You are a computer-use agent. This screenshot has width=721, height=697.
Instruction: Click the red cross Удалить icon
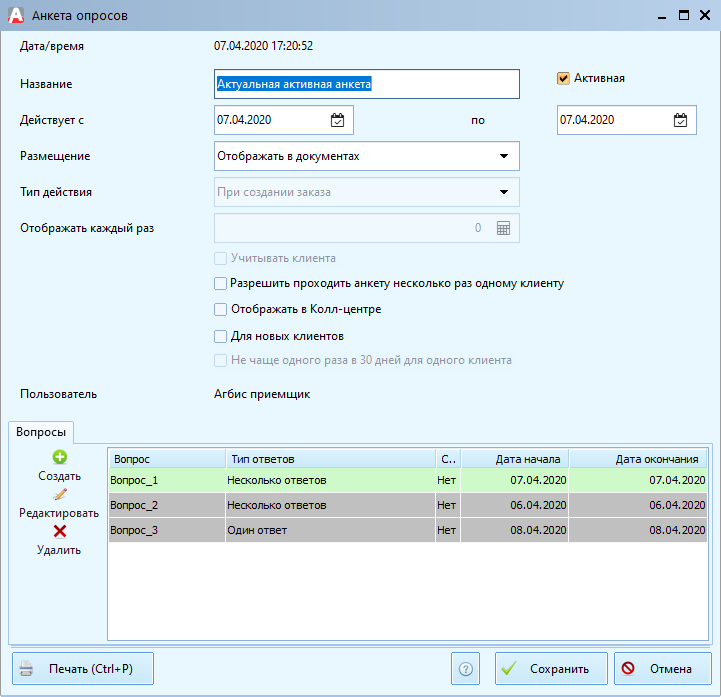click(60, 531)
